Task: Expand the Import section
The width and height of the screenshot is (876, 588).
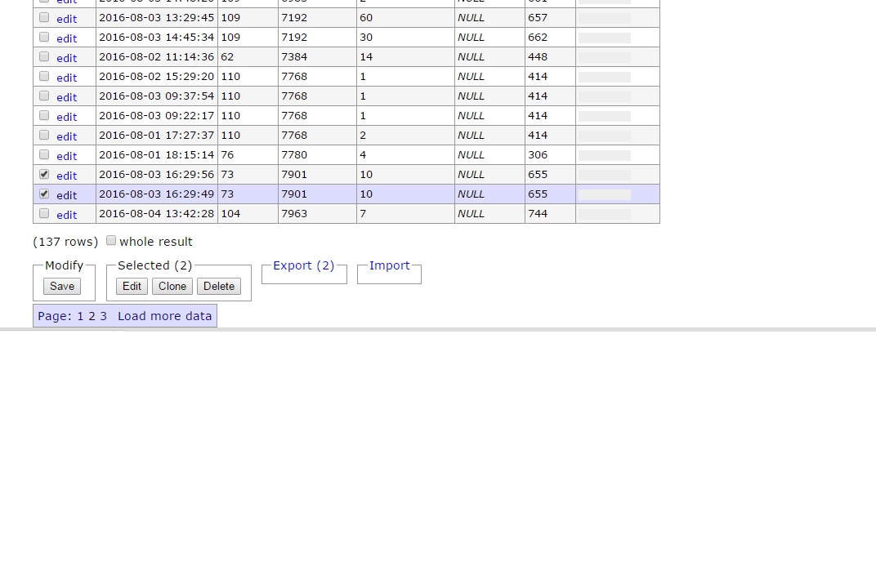Action: [389, 265]
